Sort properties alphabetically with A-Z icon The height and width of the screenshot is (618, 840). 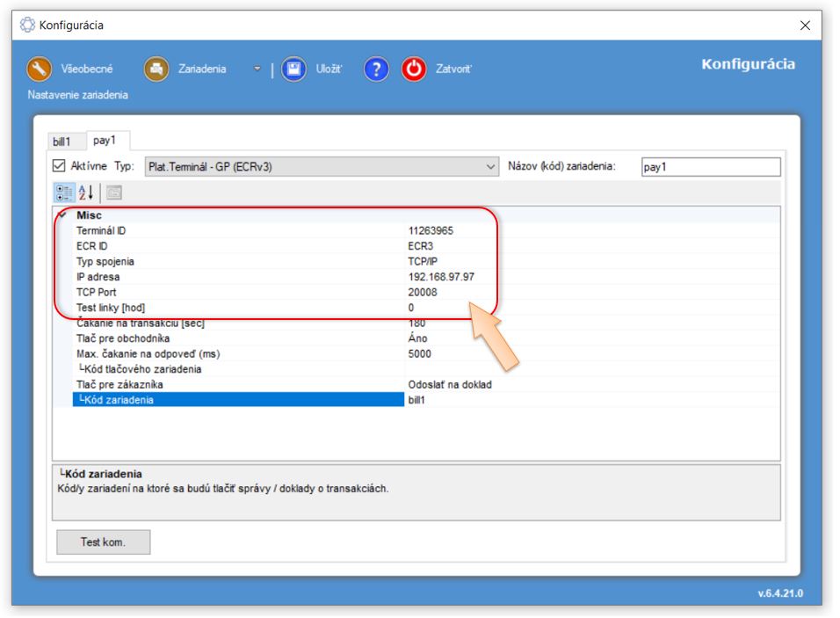(x=86, y=193)
